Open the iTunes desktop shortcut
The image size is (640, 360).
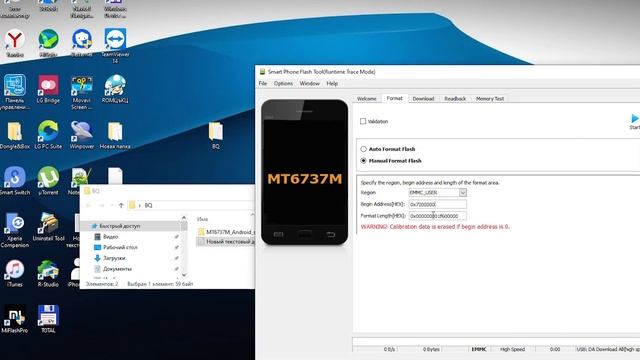pos(15,273)
